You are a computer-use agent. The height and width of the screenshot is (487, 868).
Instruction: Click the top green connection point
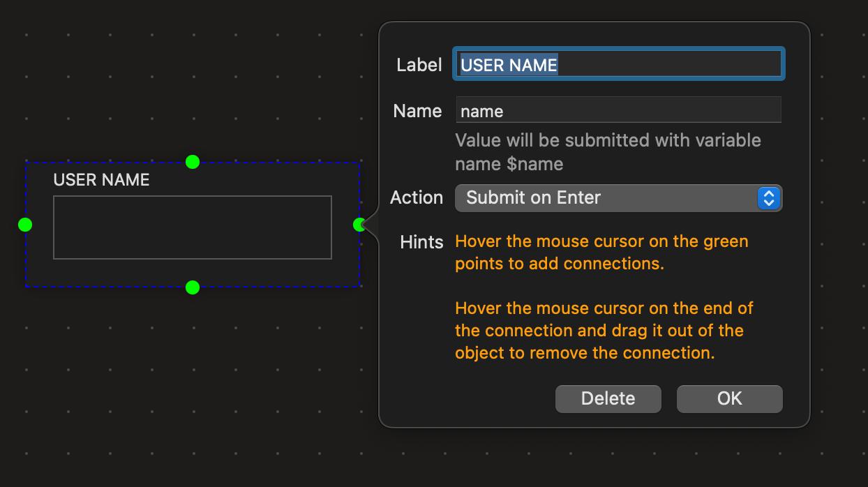(193, 162)
